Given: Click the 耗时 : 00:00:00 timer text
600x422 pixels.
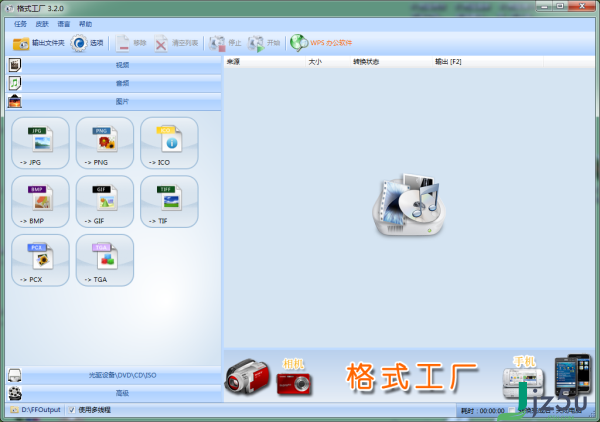Looking at the screenshot, I should [483, 411].
